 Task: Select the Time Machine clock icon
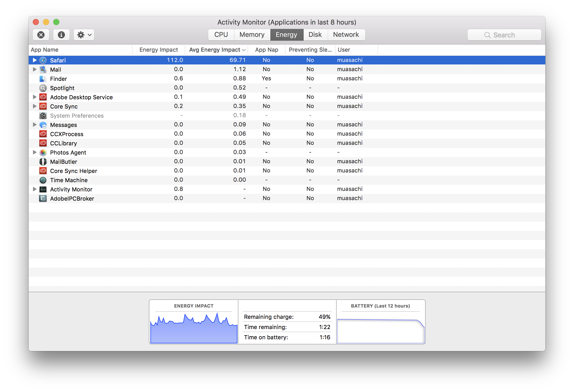(43, 180)
